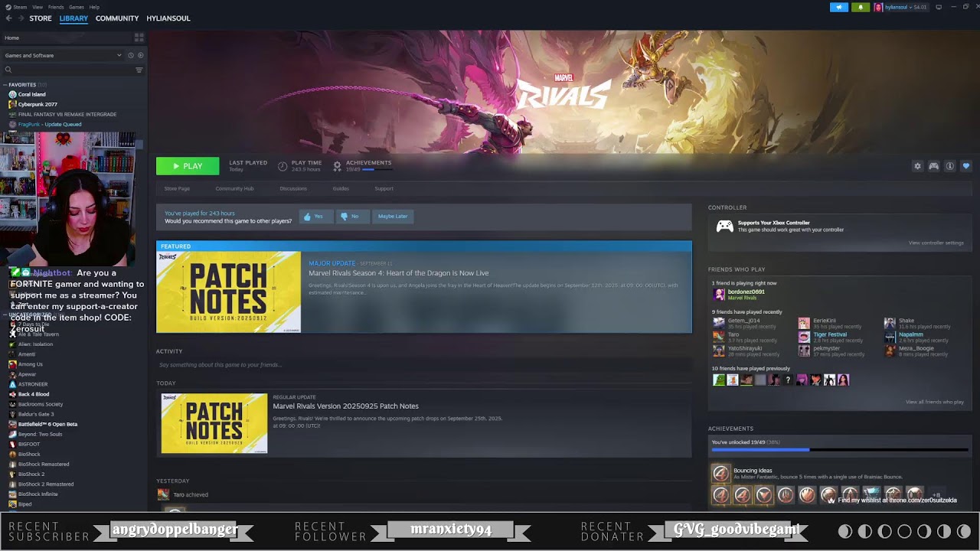This screenshot has height=551, width=980.
Task: Open the Community Hub link
Action: (x=234, y=188)
